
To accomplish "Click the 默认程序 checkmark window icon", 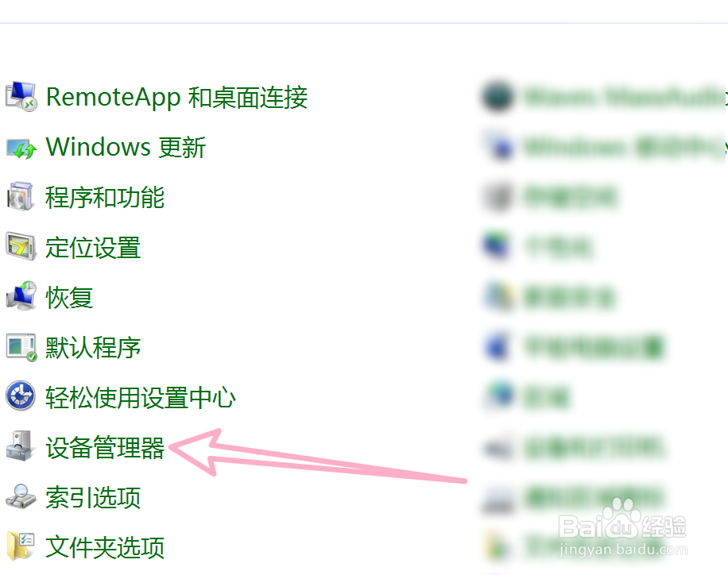I will (x=21, y=347).
